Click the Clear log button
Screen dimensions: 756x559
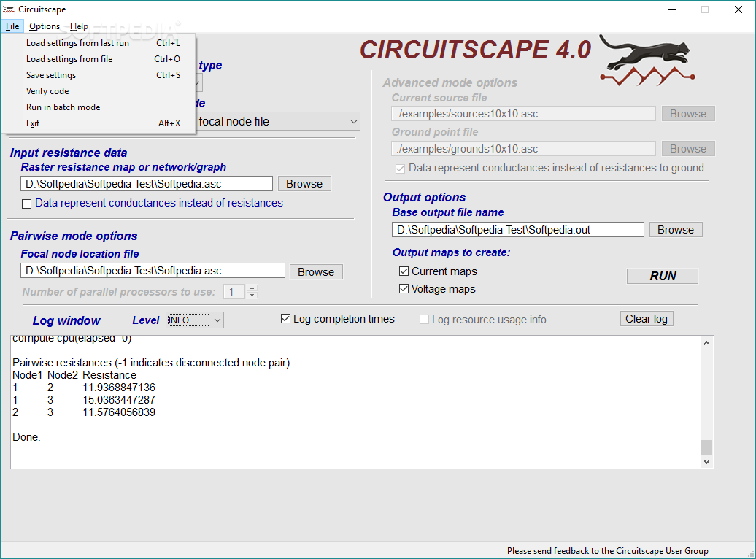tap(647, 319)
